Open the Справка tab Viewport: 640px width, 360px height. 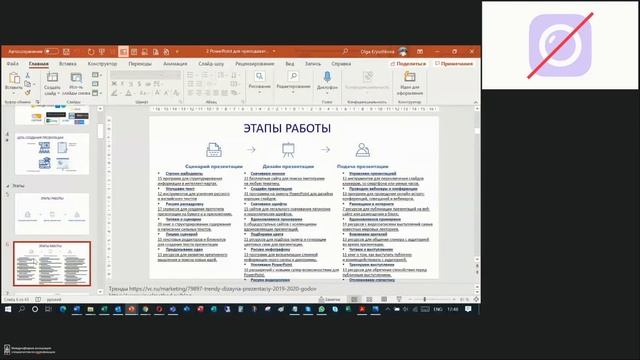(x=341, y=64)
